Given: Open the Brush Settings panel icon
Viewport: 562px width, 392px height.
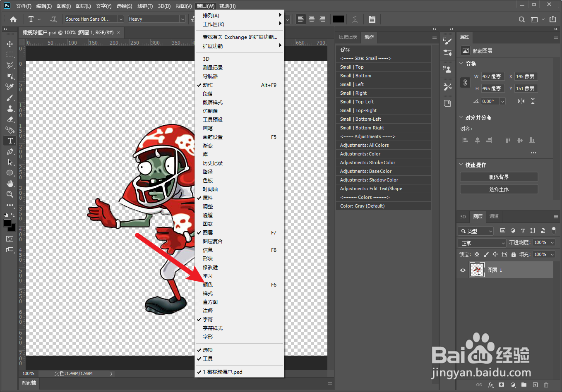Looking at the screenshot, I should (447, 41).
